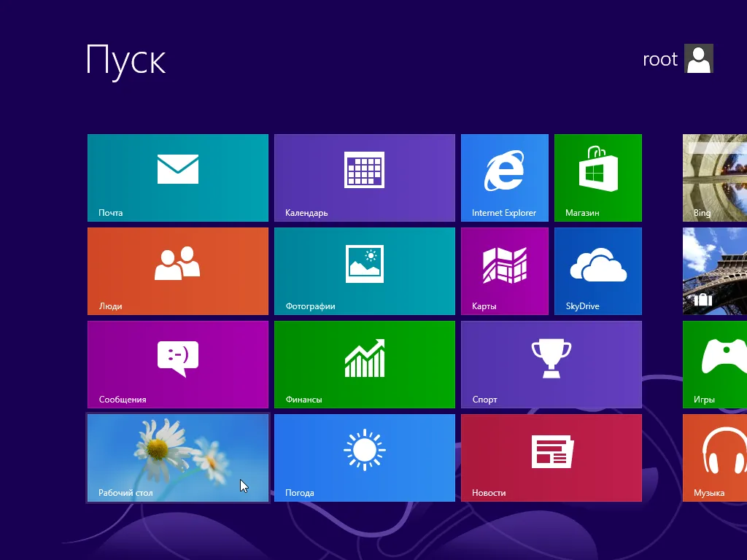Open the Спорт sports trophy tile

click(x=551, y=365)
